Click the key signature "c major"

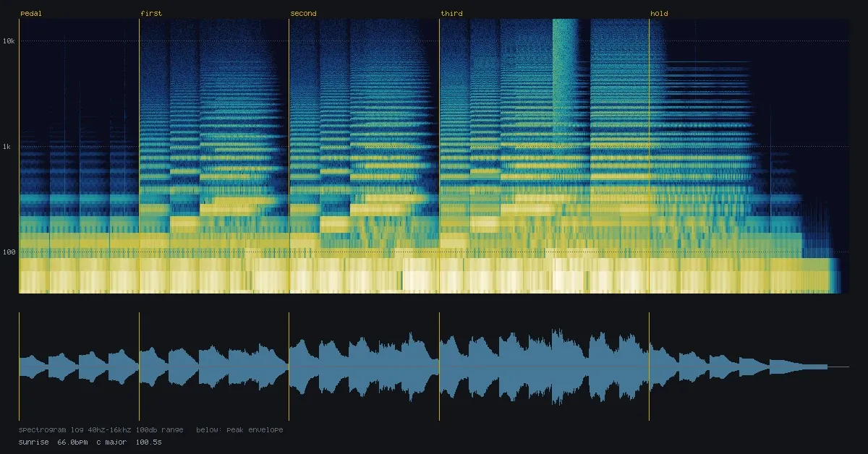point(111,442)
